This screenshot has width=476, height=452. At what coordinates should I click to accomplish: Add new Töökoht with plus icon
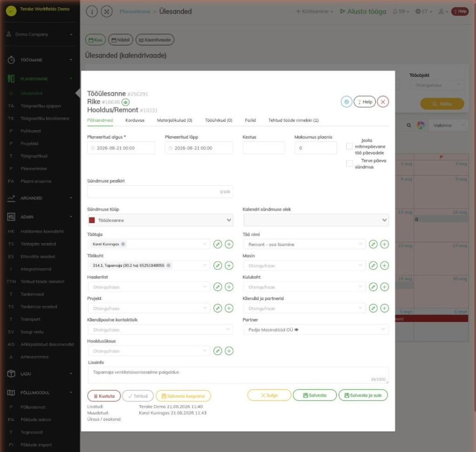(229, 265)
